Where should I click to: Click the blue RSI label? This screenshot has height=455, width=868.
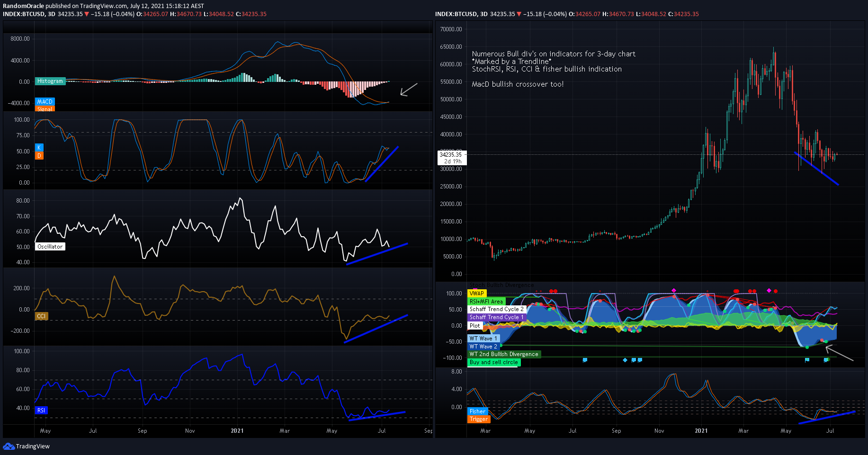42,410
